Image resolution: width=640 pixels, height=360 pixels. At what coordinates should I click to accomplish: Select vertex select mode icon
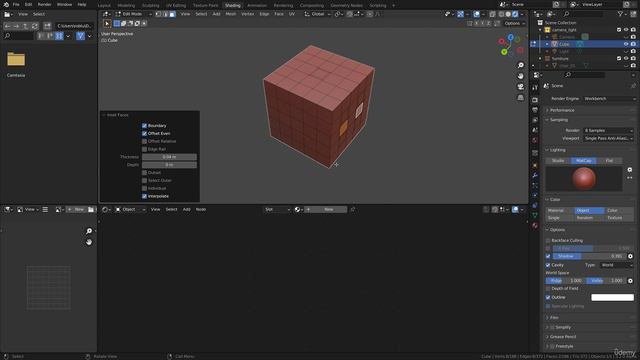coord(158,14)
